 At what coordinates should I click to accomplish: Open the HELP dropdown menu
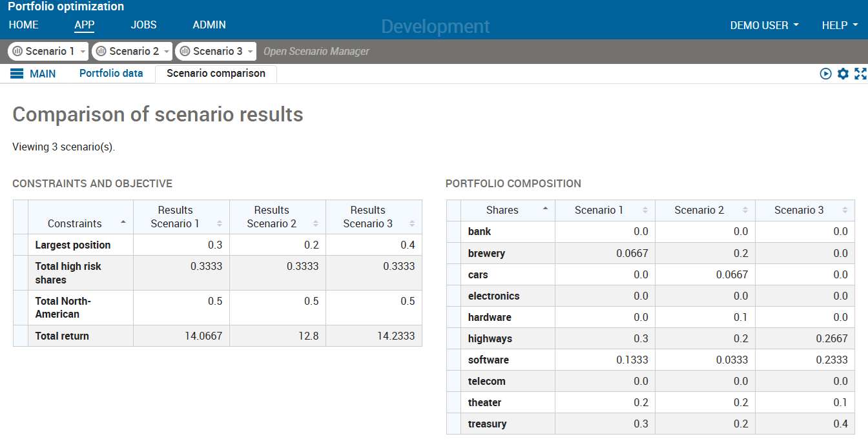tap(839, 25)
